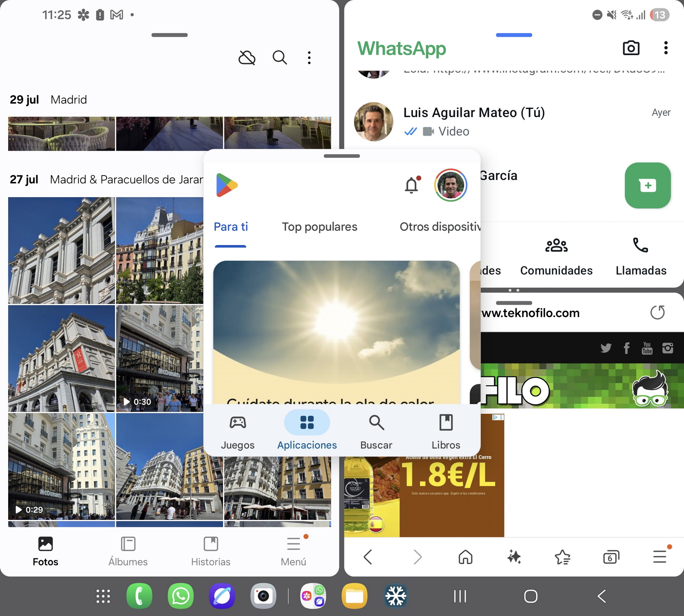The width and height of the screenshot is (684, 616).
Task: Open Gallery Menú tab
Action: (x=294, y=552)
